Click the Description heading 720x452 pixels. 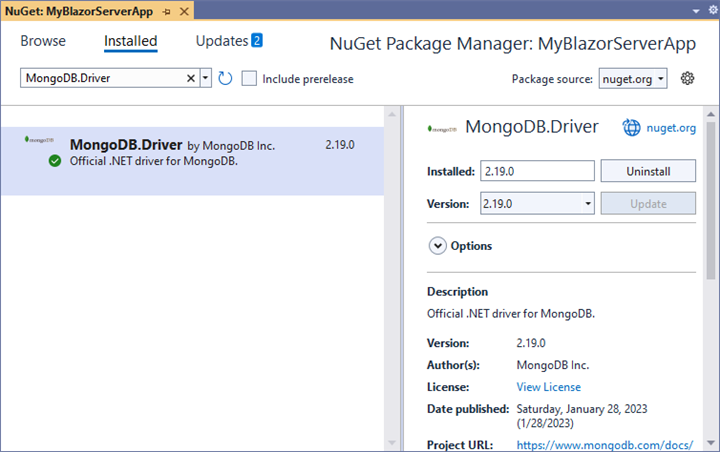point(457,292)
